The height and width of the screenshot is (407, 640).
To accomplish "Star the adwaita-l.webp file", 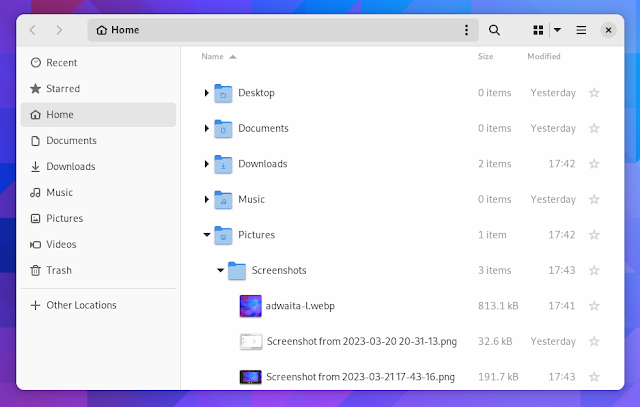I will (x=594, y=306).
